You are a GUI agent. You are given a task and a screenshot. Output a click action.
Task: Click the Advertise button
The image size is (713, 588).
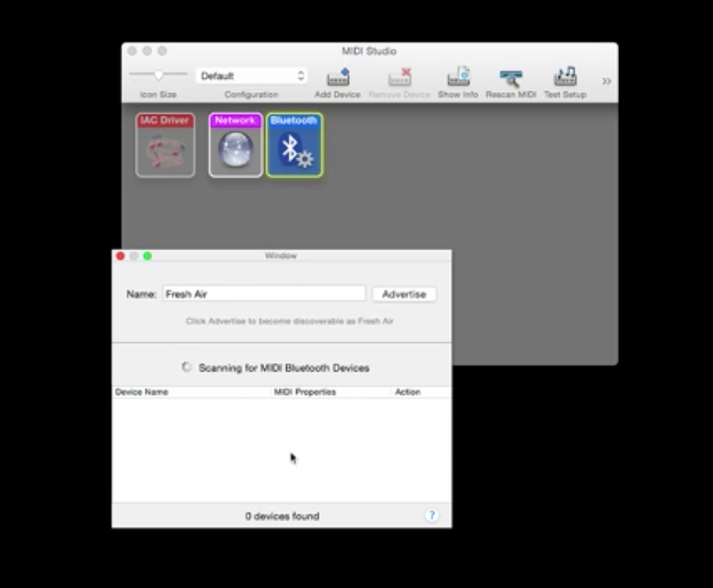[404, 294]
